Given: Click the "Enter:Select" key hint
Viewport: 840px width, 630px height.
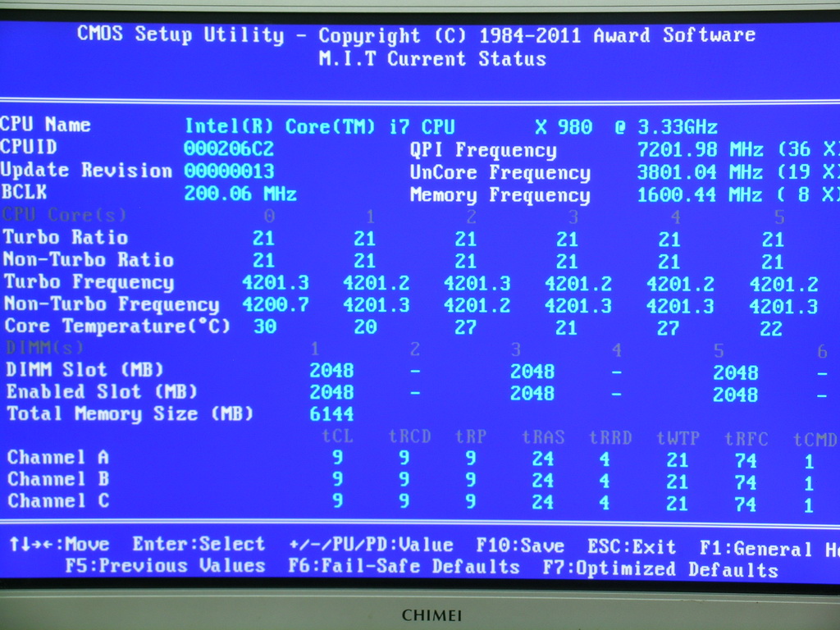Looking at the screenshot, I should pos(199,545).
